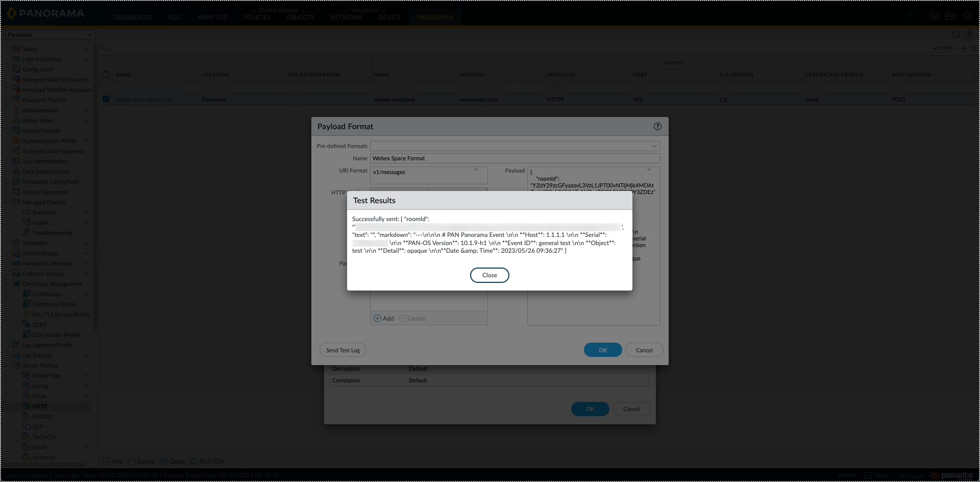The width and height of the screenshot is (980, 482).
Task: Open Log Settings
Action: [37, 355]
